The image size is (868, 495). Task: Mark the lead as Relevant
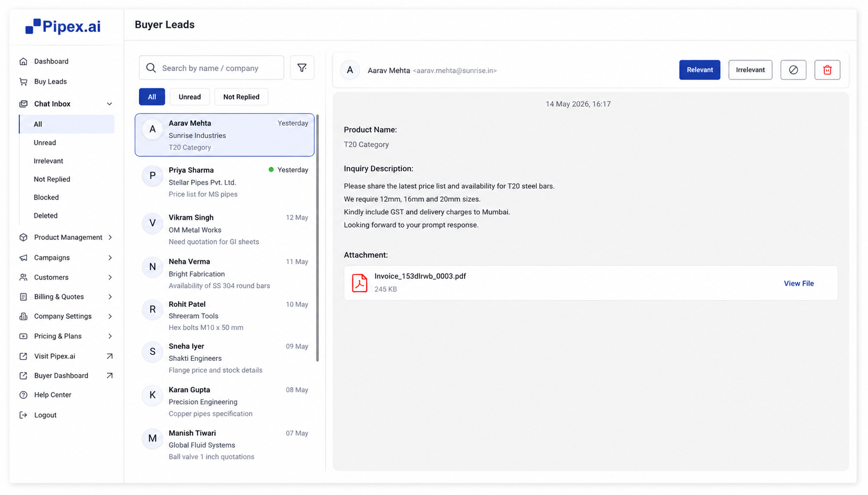700,70
